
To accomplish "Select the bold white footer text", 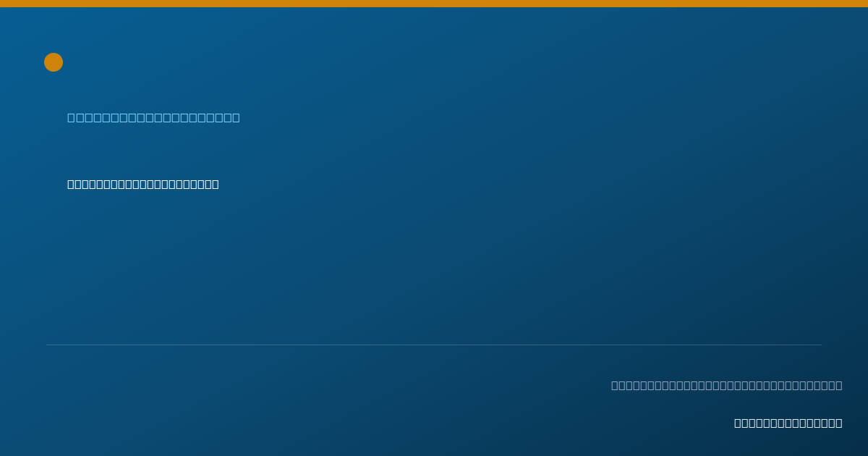I will pos(788,423).
